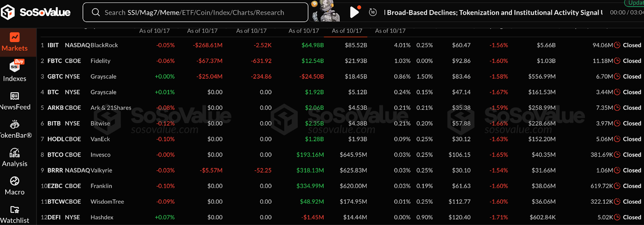Click the Fidelity issuer name
This screenshot has height=225, width=644.
(x=101, y=61)
